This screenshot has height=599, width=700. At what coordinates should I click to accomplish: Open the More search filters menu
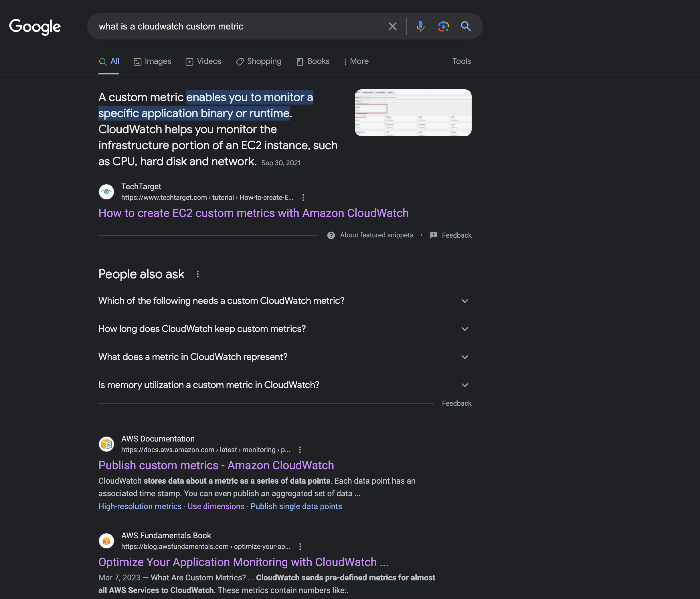[x=356, y=62]
